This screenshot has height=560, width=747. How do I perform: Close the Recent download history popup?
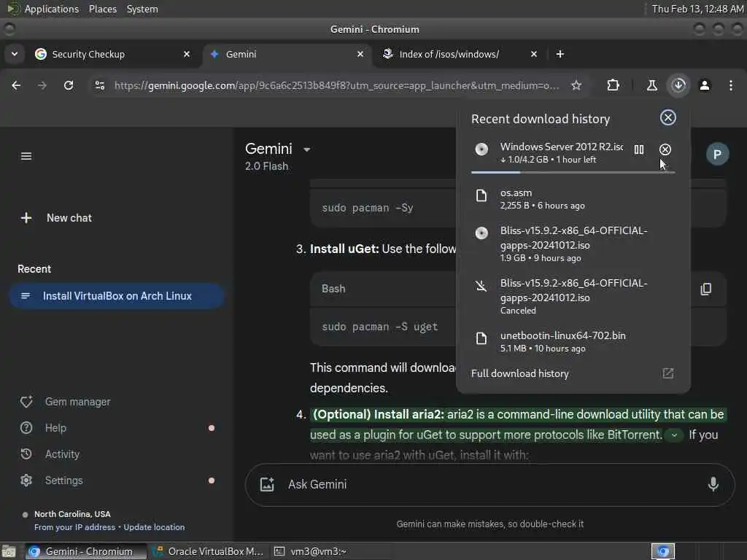tap(668, 117)
